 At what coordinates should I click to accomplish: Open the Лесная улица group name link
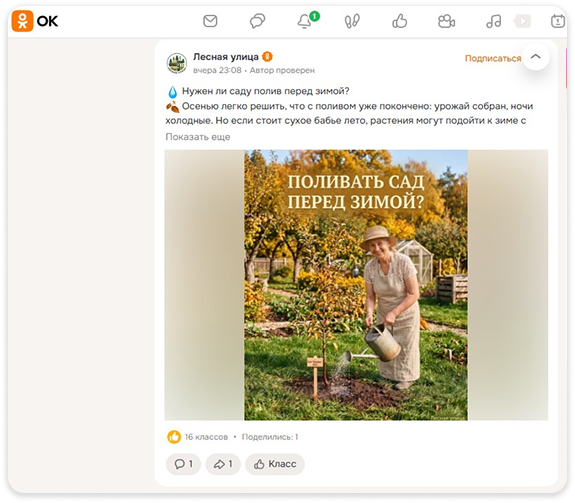(226, 57)
